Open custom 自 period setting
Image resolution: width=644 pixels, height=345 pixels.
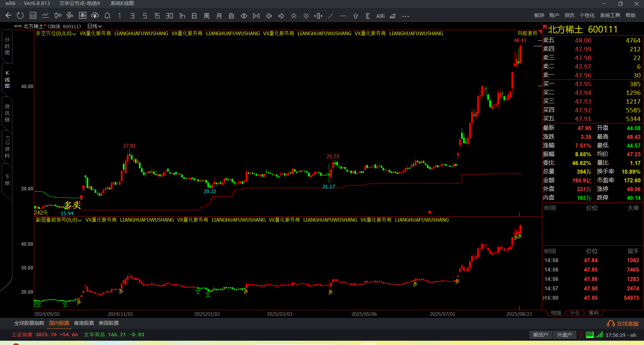[231, 15]
